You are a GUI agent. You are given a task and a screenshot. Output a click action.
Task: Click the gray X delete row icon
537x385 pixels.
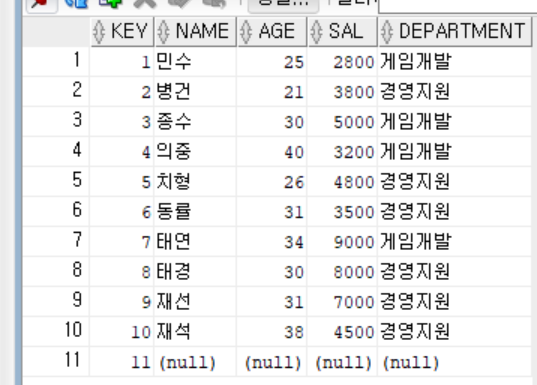coord(145,3)
